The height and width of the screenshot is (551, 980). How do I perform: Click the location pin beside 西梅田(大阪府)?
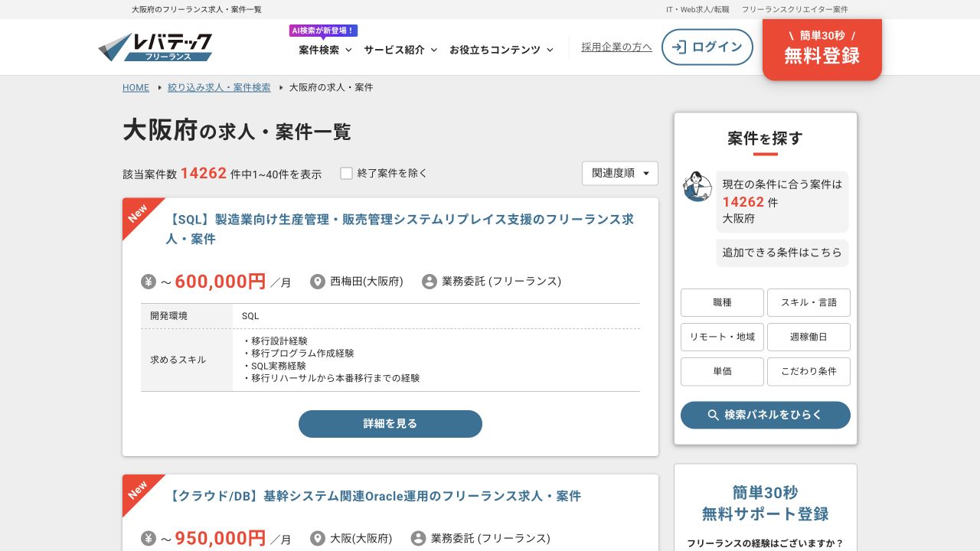click(318, 282)
